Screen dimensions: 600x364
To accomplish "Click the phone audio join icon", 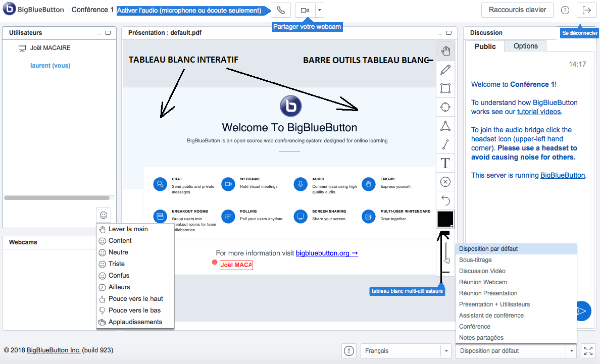I will [x=280, y=10].
